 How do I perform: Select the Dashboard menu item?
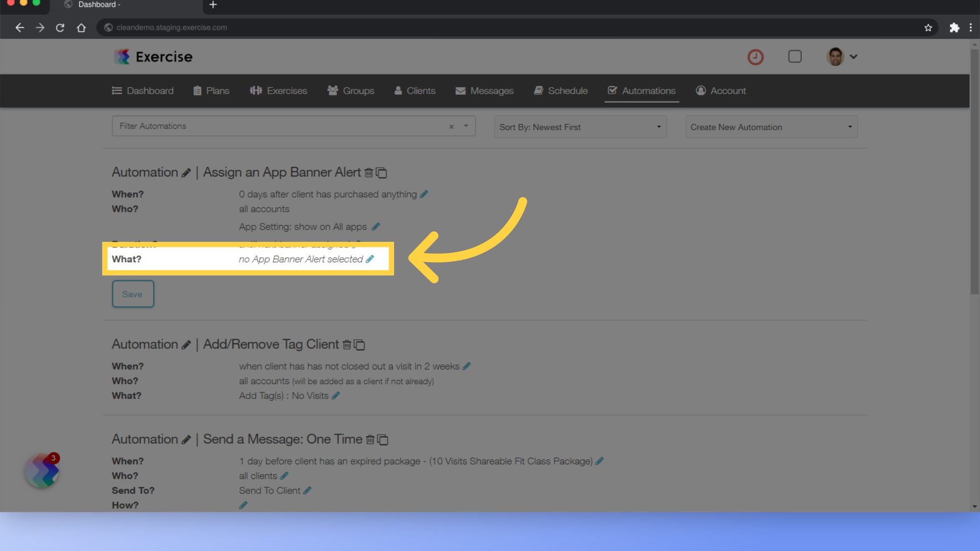click(143, 91)
